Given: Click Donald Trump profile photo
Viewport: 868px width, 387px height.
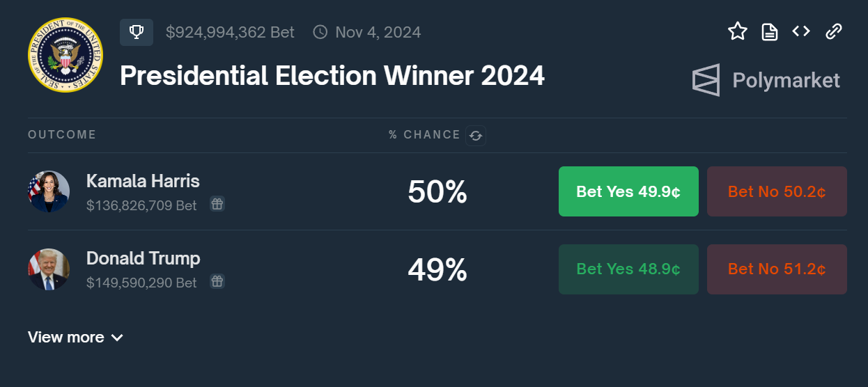Looking at the screenshot, I should (x=49, y=269).
